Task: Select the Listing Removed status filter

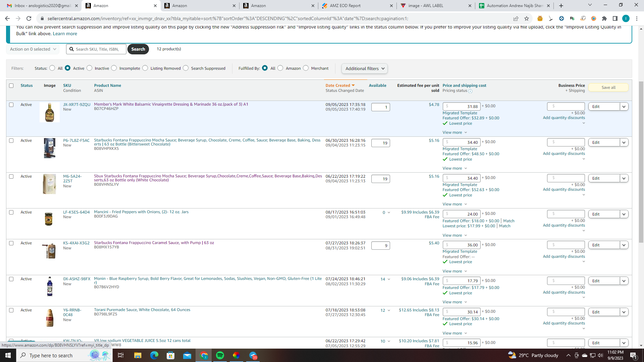Action: [145, 68]
